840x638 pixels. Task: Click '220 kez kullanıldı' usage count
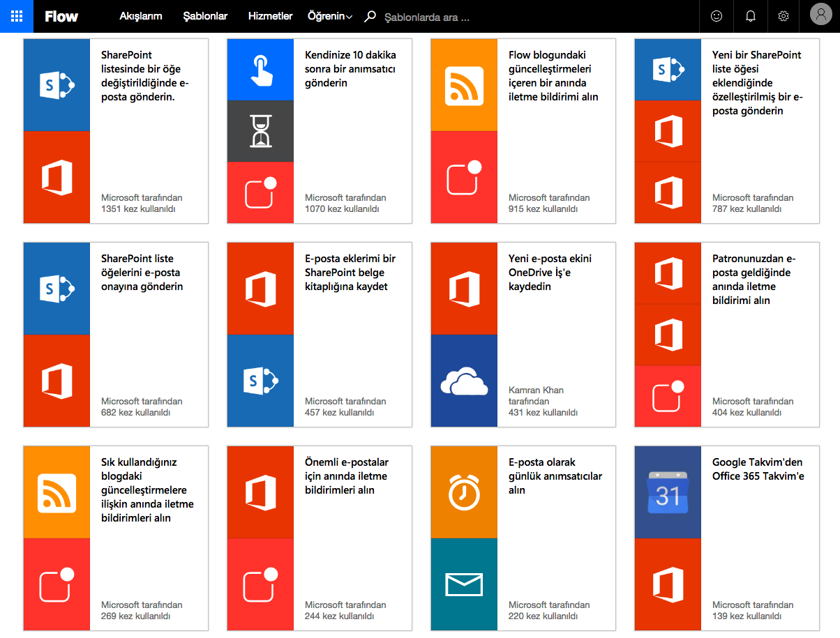pos(543,616)
